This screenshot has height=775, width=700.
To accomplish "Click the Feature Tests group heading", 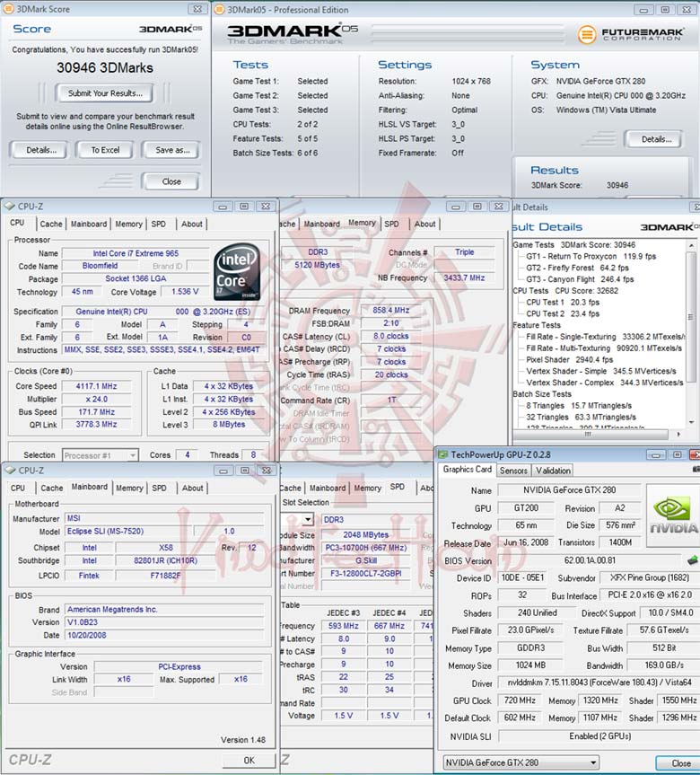I will pos(537,325).
